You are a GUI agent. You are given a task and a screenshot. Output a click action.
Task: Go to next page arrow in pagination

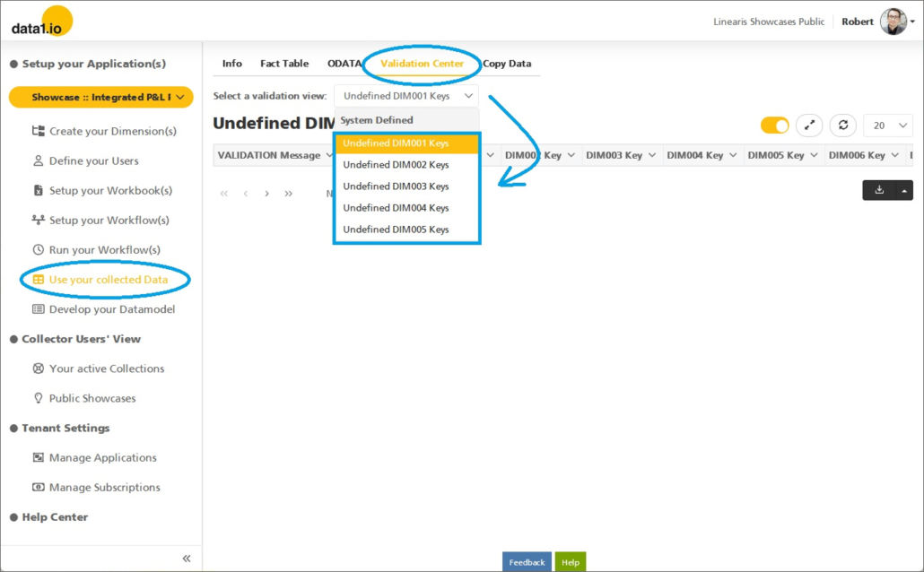click(x=266, y=194)
